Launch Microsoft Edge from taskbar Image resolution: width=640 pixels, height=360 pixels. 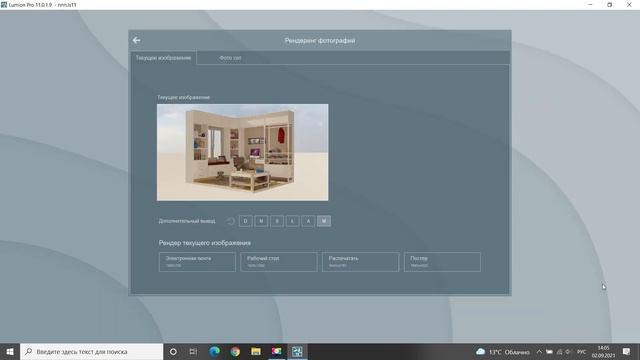point(214,351)
